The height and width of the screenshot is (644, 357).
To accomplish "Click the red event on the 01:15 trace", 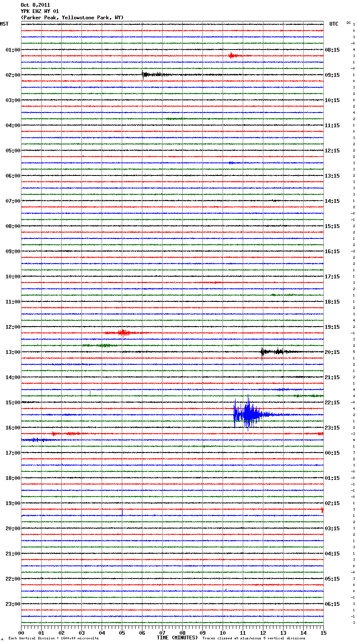I will (234, 55).
